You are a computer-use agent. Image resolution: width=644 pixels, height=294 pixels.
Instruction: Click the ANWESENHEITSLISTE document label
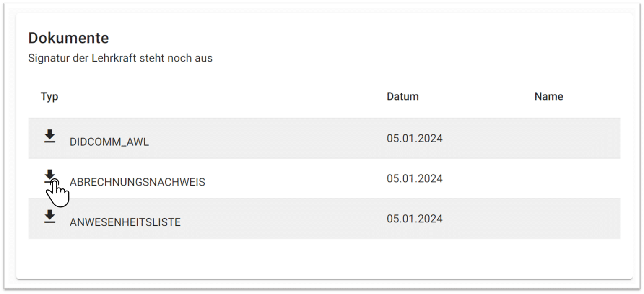124,222
